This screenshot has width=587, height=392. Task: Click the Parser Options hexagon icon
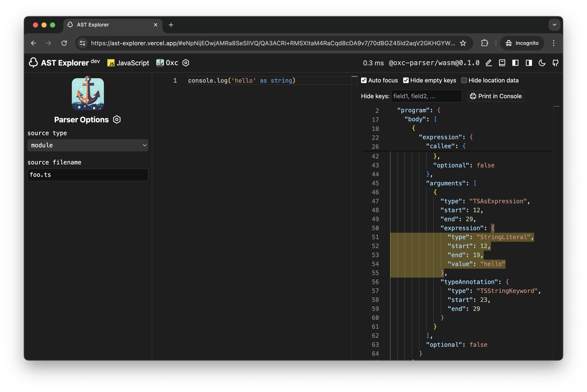tap(117, 120)
